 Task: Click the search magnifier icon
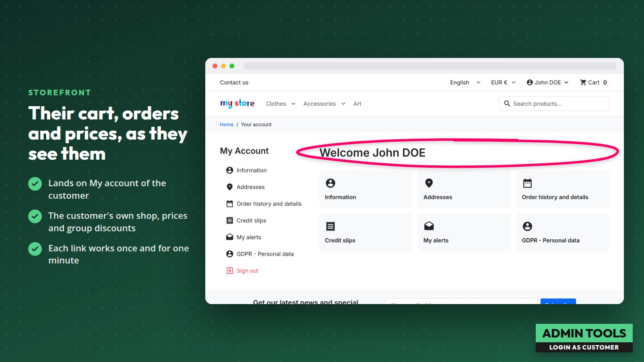click(x=507, y=103)
